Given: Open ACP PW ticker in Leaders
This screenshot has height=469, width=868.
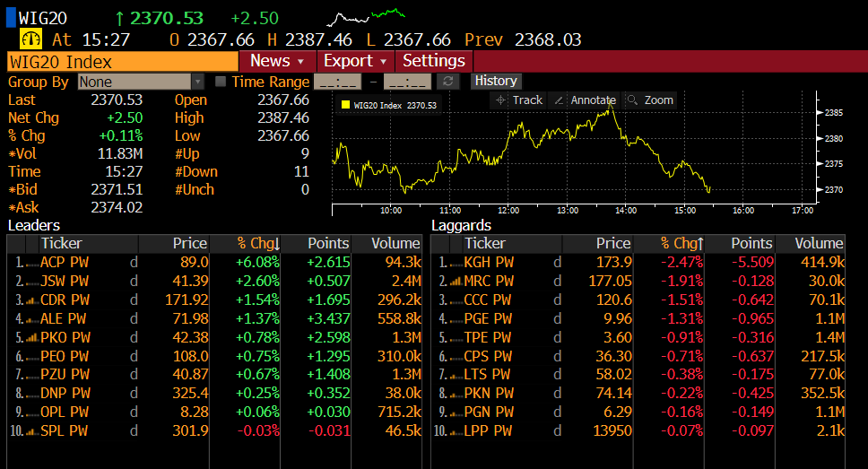Looking at the screenshot, I should pyautogui.click(x=65, y=263).
